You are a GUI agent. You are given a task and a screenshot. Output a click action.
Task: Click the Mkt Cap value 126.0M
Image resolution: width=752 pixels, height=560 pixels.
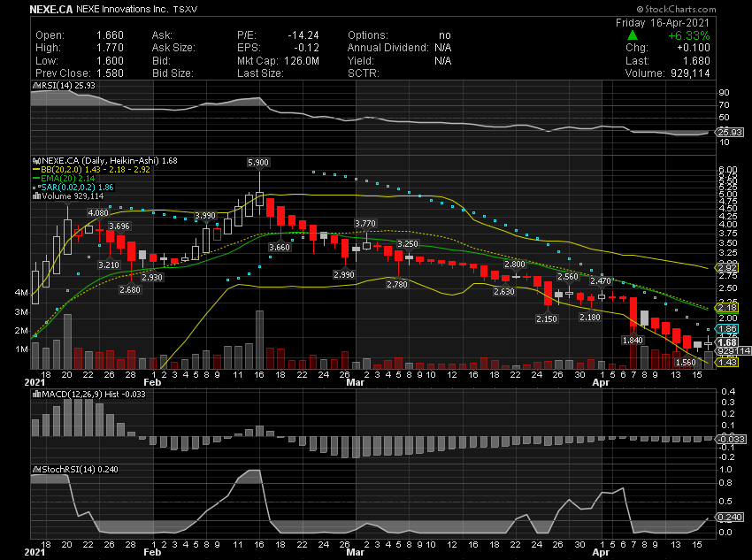click(301, 61)
